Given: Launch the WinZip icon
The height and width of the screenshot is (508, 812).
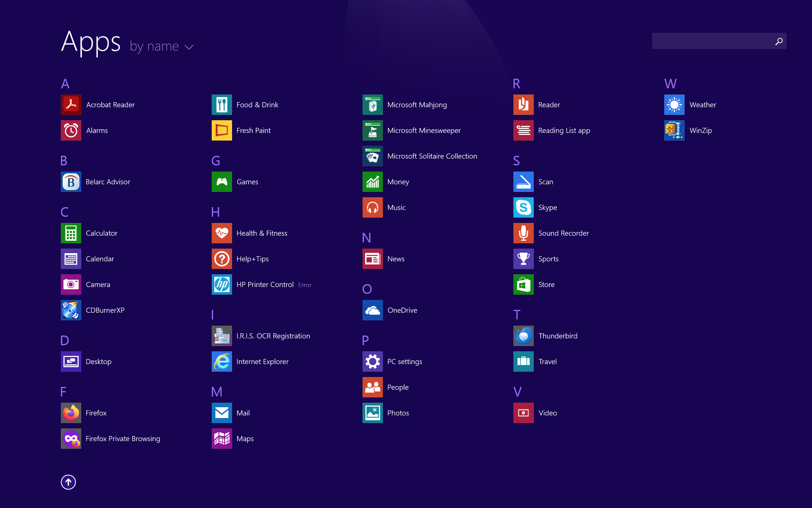Looking at the screenshot, I should pos(674,130).
